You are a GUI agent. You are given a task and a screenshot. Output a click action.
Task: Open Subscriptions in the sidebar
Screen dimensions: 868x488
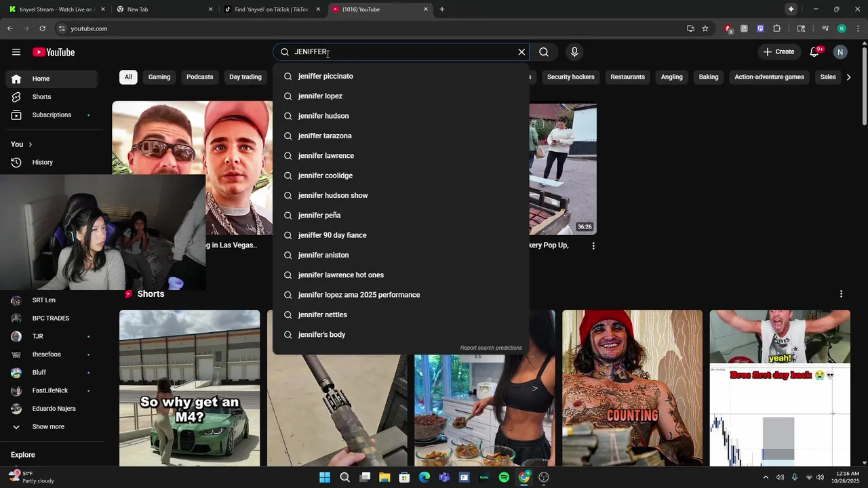point(52,115)
